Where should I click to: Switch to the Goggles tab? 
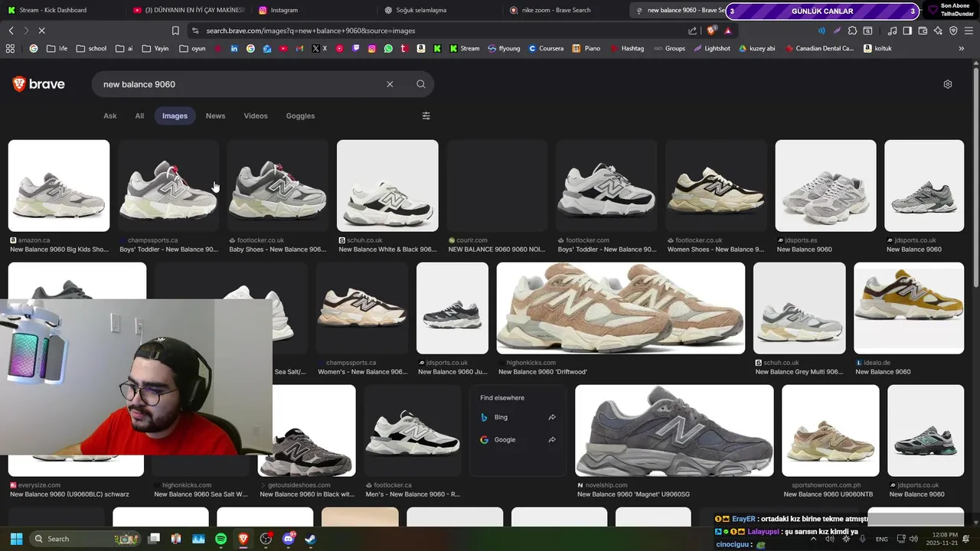(x=300, y=116)
